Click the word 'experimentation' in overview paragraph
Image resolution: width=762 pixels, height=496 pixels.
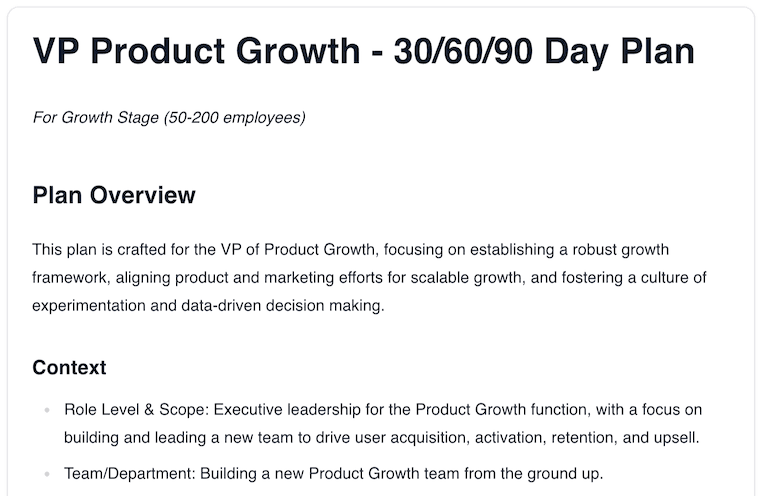(x=89, y=306)
